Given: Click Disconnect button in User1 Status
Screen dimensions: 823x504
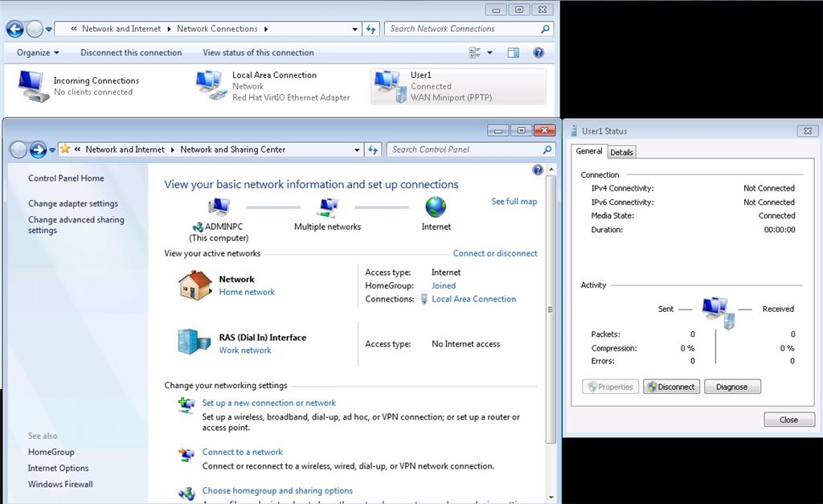Looking at the screenshot, I should [x=671, y=387].
